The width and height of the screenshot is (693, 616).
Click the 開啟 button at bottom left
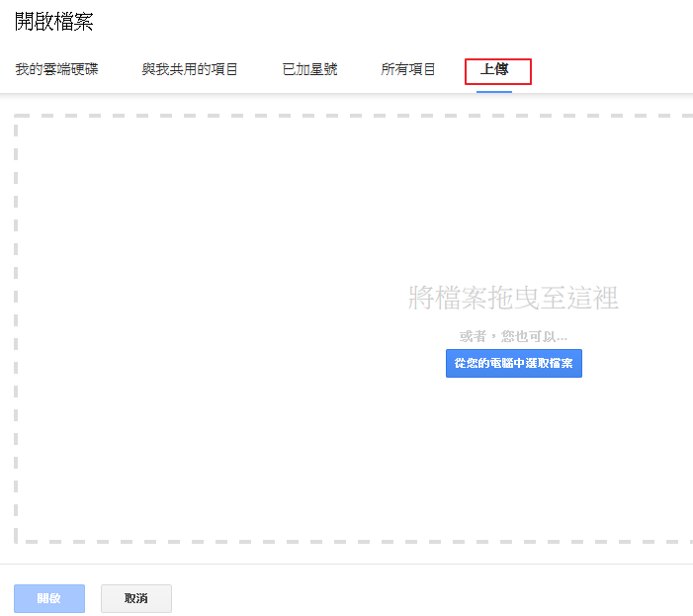point(48,598)
